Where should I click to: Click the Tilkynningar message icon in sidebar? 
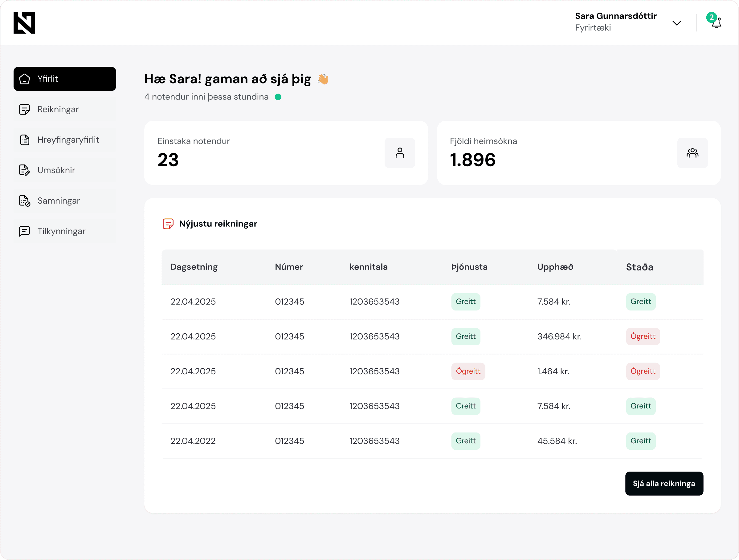(25, 231)
